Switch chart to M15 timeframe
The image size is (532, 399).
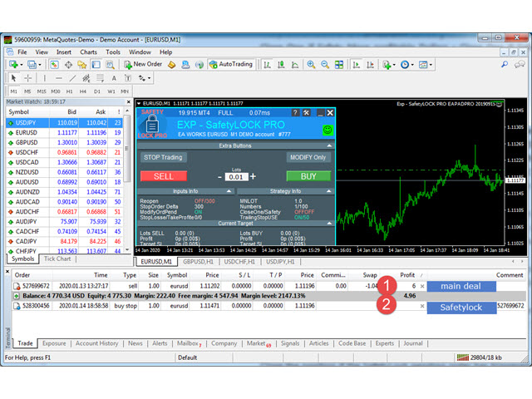42,91
